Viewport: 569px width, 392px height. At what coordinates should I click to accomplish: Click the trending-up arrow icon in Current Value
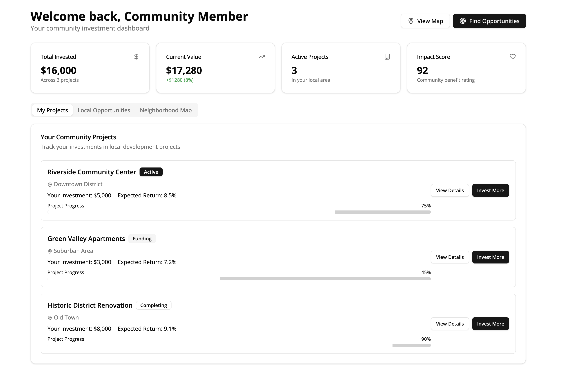[x=262, y=57]
